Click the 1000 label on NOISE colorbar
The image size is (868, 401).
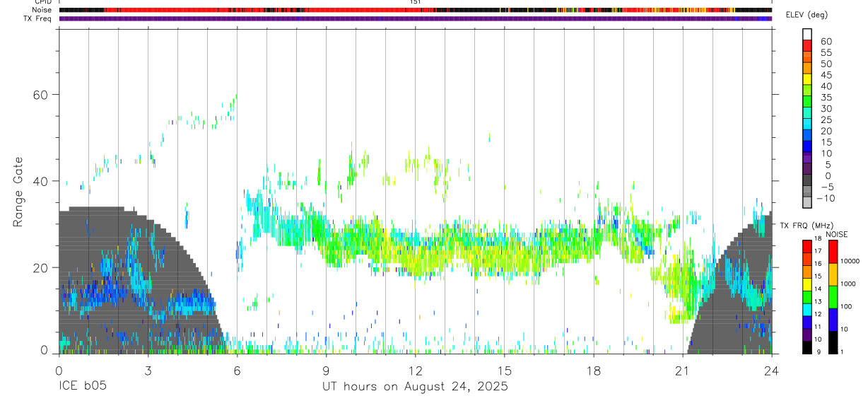click(x=848, y=284)
